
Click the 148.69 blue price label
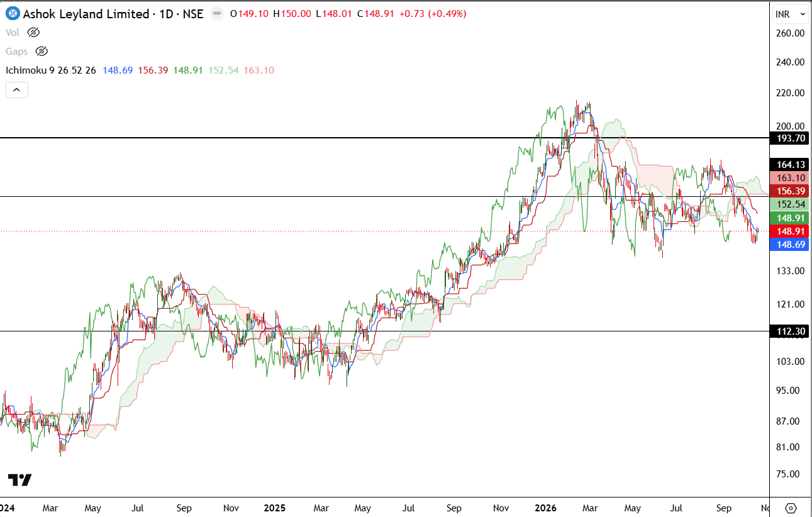click(x=791, y=244)
